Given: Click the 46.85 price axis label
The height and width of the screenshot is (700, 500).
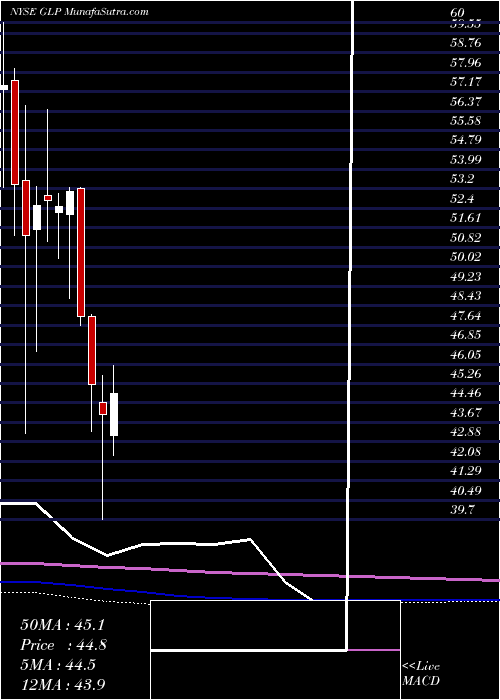Looking at the screenshot, I should coord(465,335).
